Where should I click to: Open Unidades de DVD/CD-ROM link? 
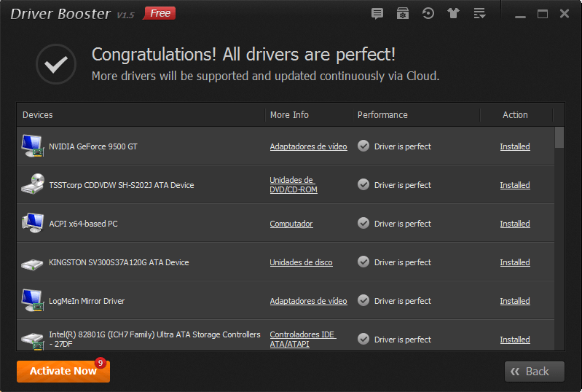coord(294,185)
